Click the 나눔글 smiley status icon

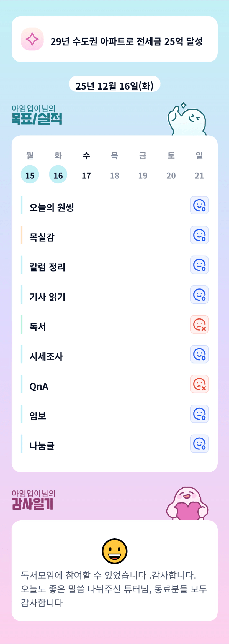(x=199, y=444)
